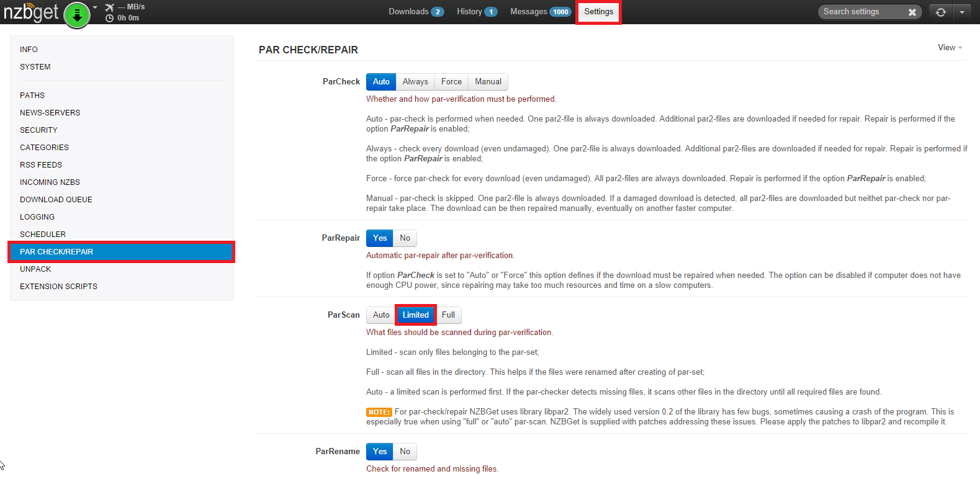The height and width of the screenshot is (479, 980).
Task: Set ParRepair to No
Action: [405, 238]
